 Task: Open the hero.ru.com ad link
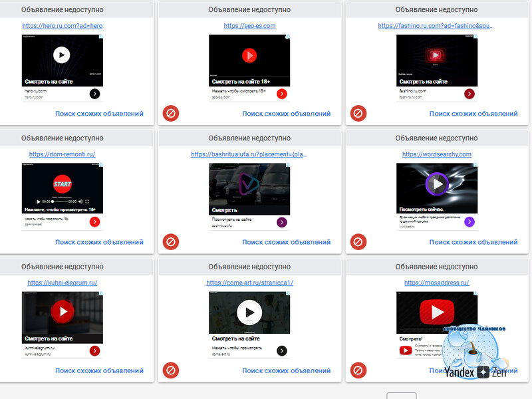[x=63, y=26]
